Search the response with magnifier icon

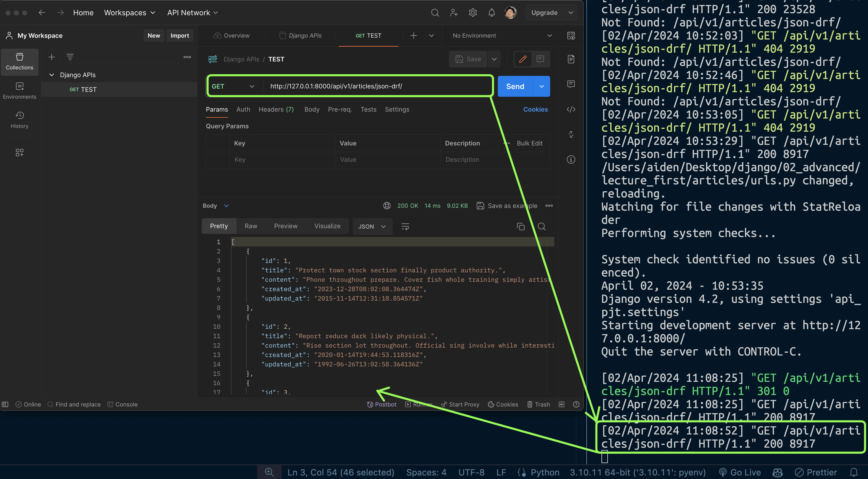click(542, 227)
